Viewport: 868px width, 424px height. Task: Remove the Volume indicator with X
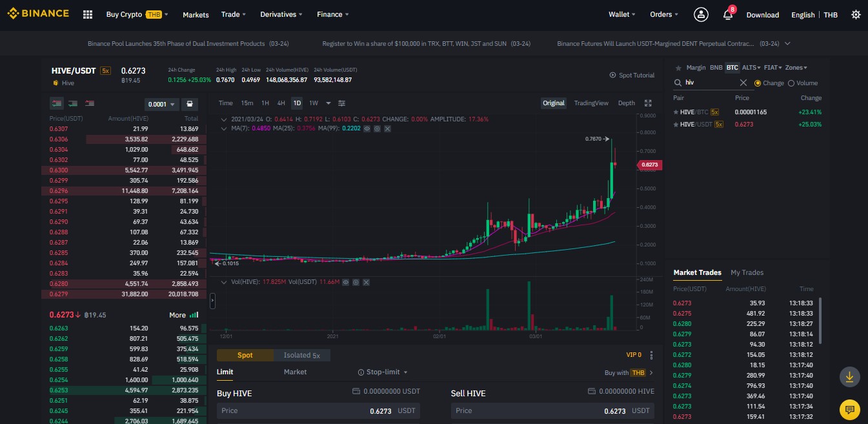366,282
